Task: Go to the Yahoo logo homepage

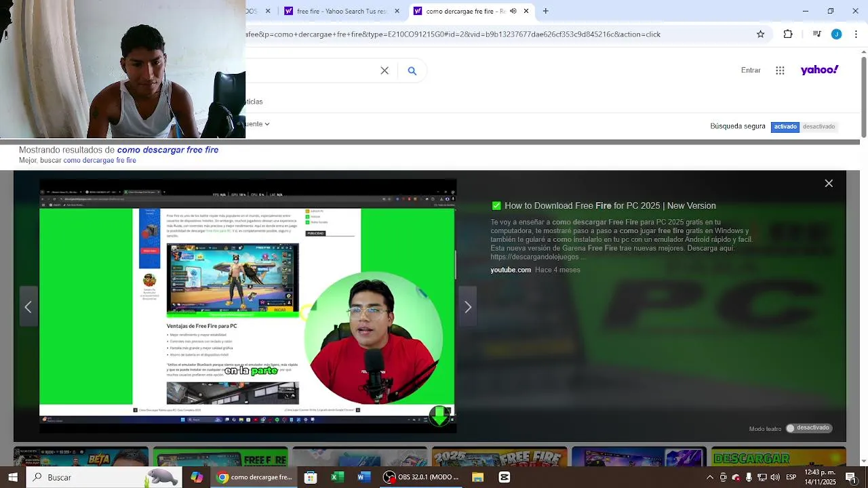Action: click(x=819, y=70)
